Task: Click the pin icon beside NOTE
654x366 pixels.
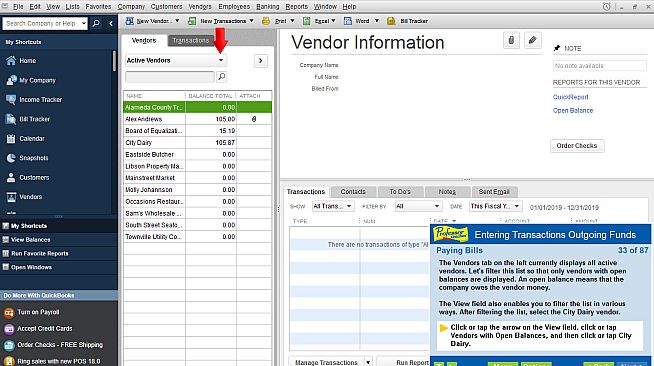Action: tap(556, 48)
